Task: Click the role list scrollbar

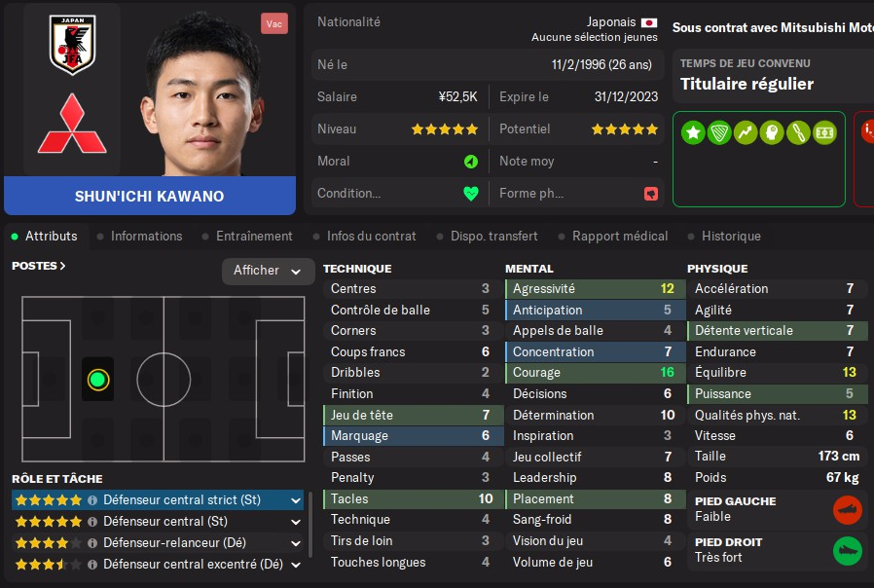Action: pyautogui.click(x=310, y=524)
